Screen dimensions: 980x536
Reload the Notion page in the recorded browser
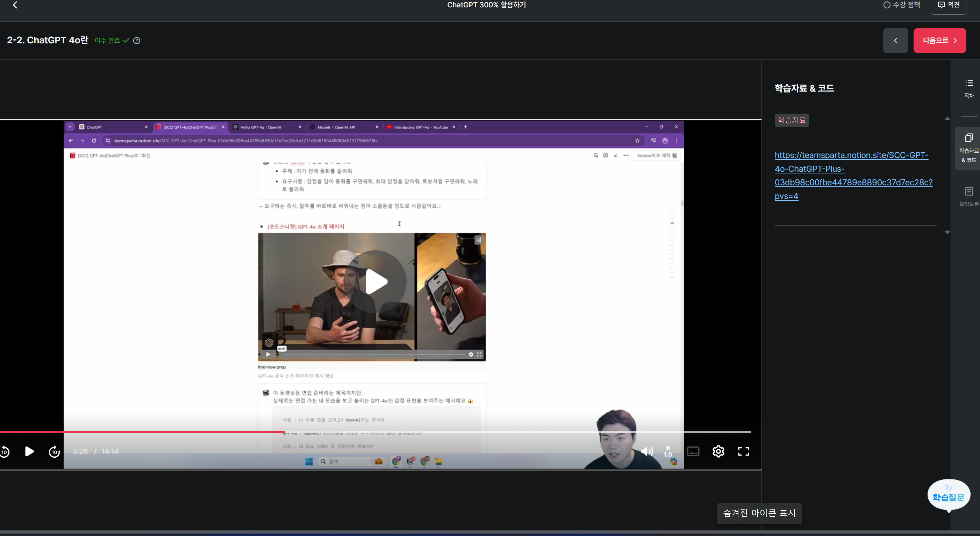point(94,141)
